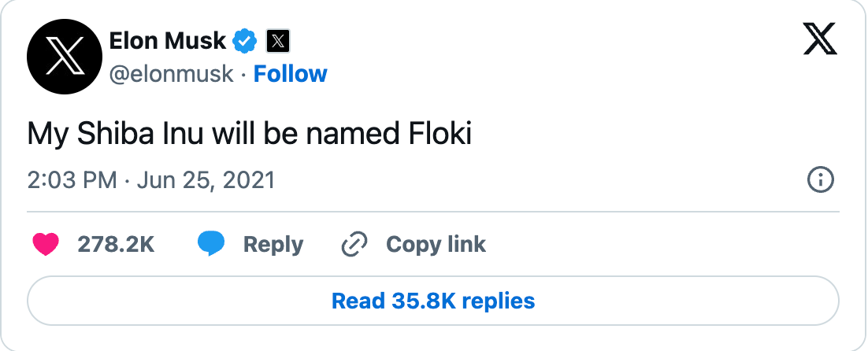
Task: Select the Copy link text label
Action: pyautogui.click(x=436, y=244)
